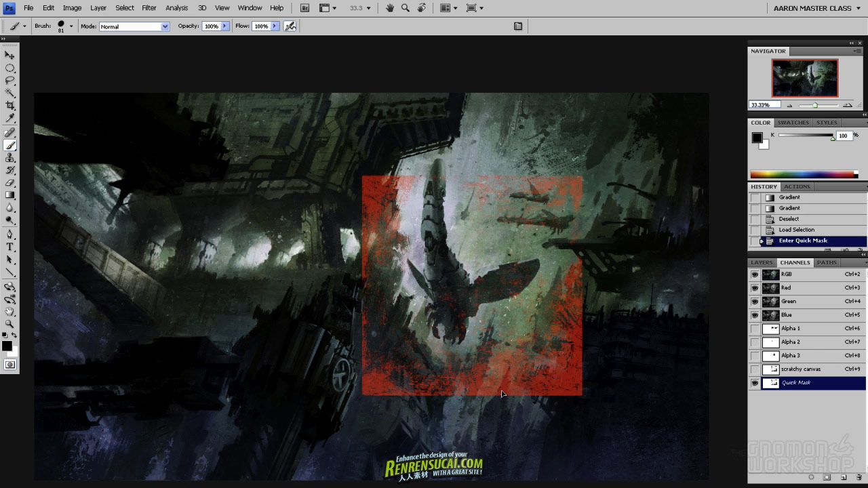Pick a color from the Color panel ramp
Screen dimensions: 868x488
click(x=804, y=175)
